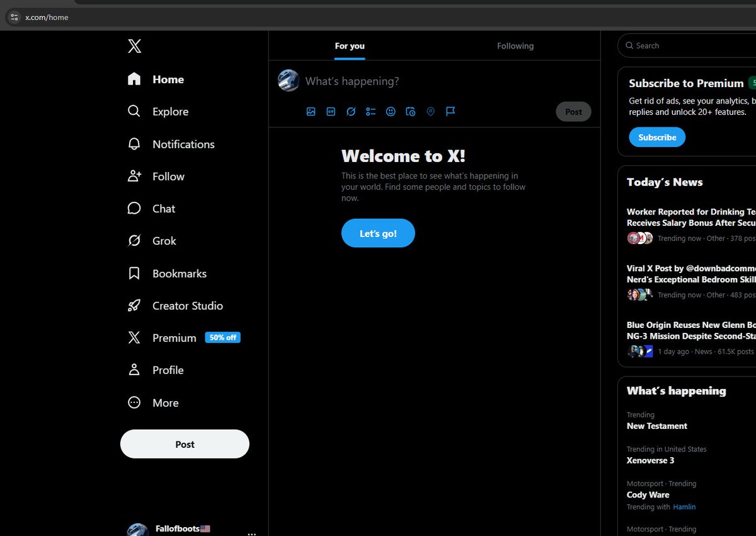756x536 pixels.
Task: Open Explore via its magnifier icon
Action: point(134,111)
